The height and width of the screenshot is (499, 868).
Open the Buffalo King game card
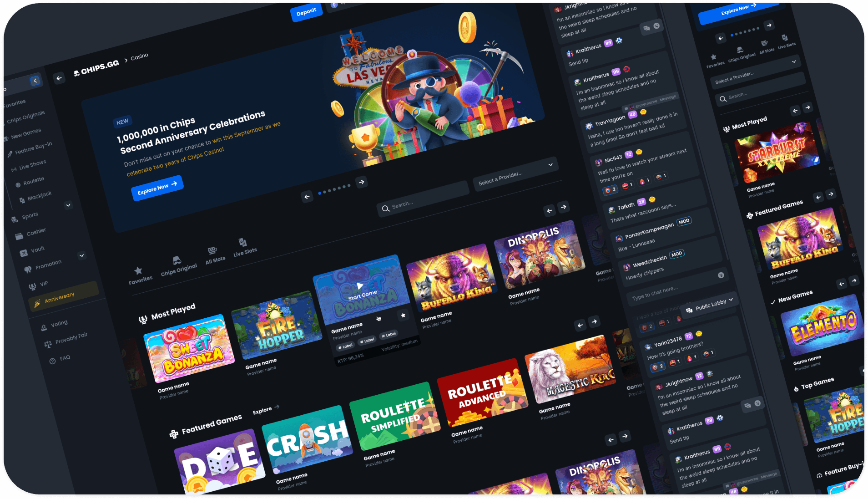[452, 279]
